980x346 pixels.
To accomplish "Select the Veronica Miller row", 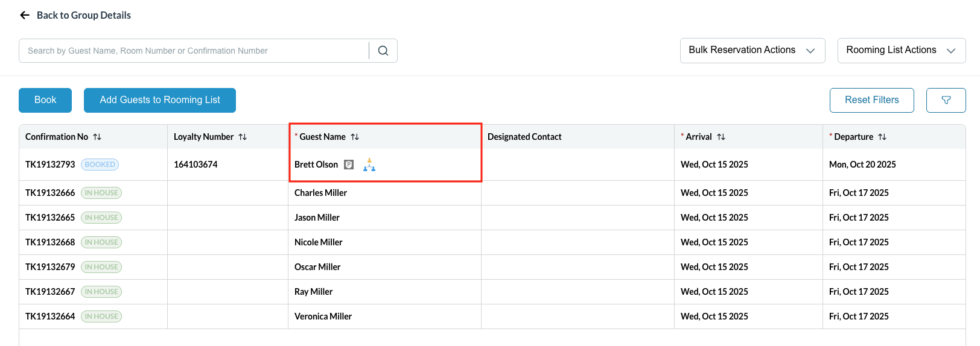I will pos(323,316).
